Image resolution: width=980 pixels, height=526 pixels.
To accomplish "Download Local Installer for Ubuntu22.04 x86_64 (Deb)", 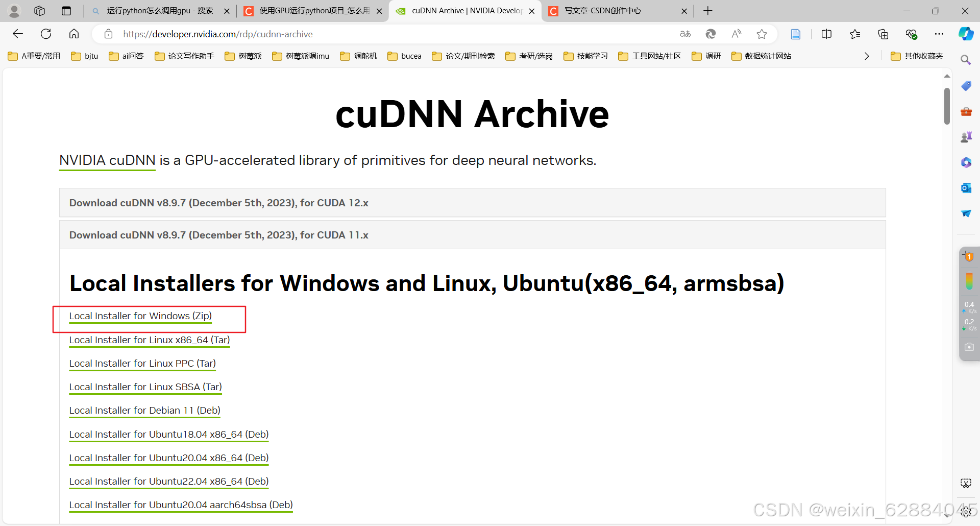I will (x=169, y=482).
